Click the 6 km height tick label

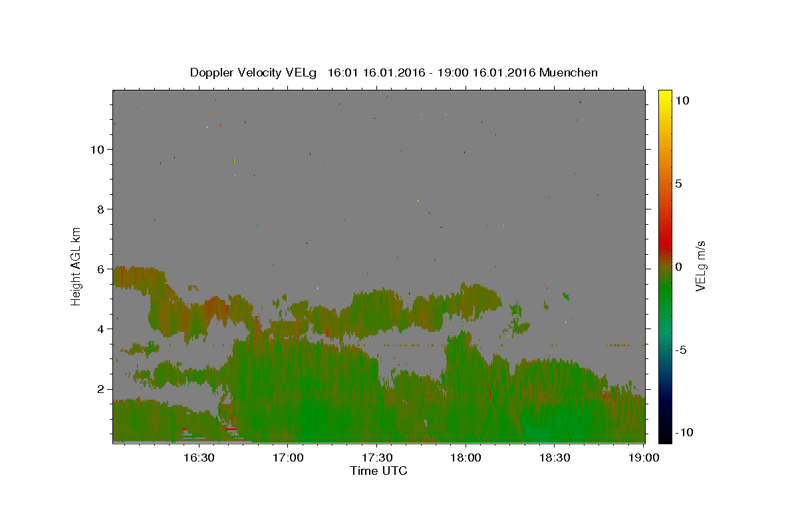click(x=101, y=269)
